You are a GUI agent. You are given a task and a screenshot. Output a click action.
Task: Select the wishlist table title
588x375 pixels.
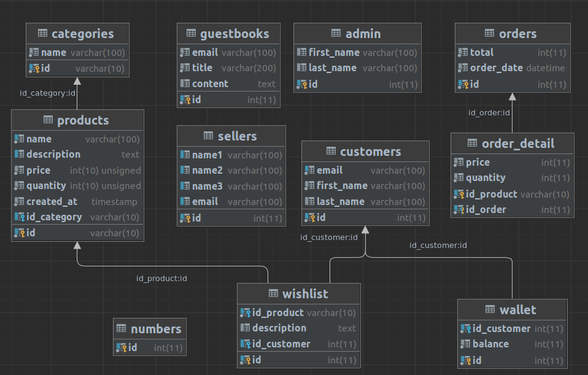click(305, 293)
